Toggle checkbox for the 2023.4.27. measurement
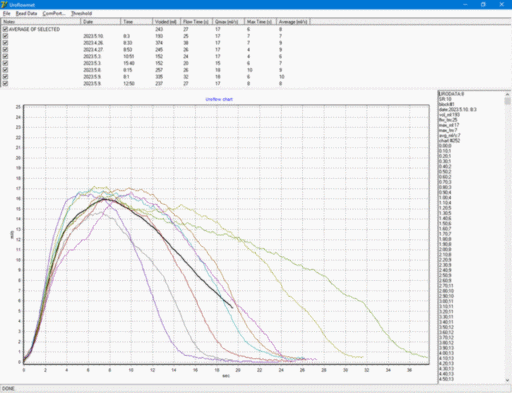 [5, 50]
